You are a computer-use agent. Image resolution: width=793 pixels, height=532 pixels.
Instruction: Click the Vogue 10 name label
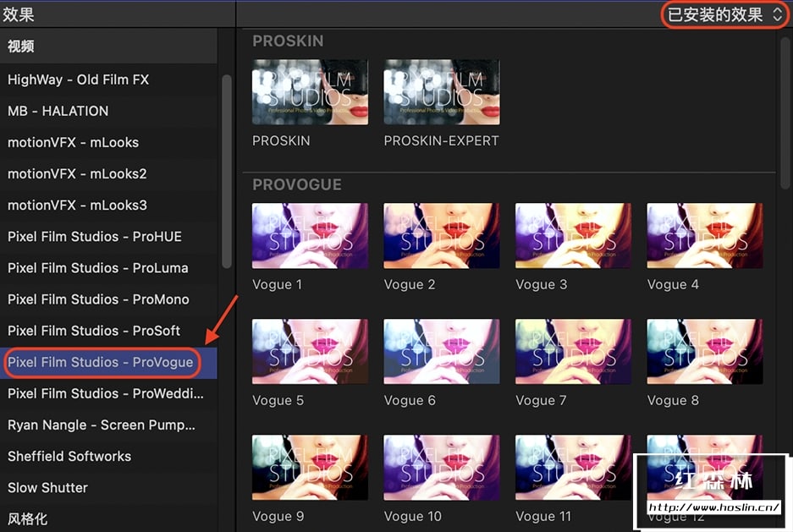click(x=413, y=516)
